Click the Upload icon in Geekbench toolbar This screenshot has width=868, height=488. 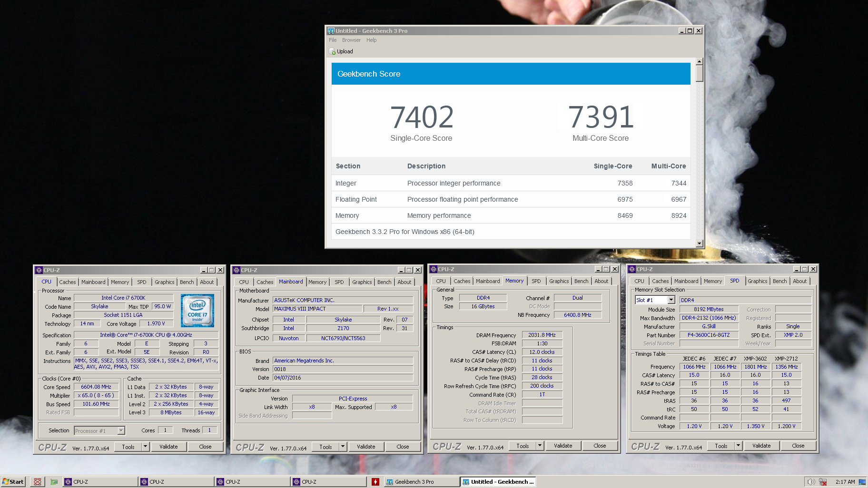tap(332, 51)
